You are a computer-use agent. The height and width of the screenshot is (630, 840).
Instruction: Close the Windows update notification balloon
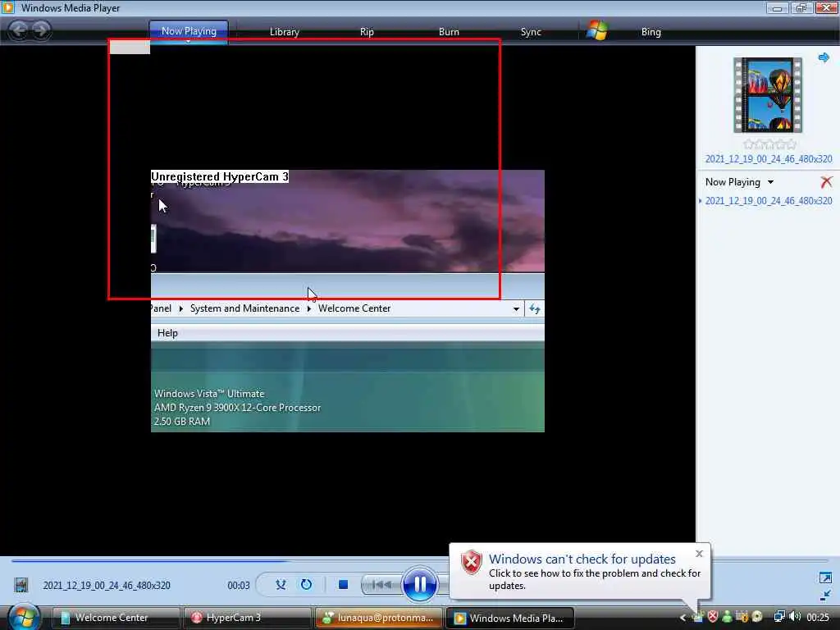pos(699,554)
